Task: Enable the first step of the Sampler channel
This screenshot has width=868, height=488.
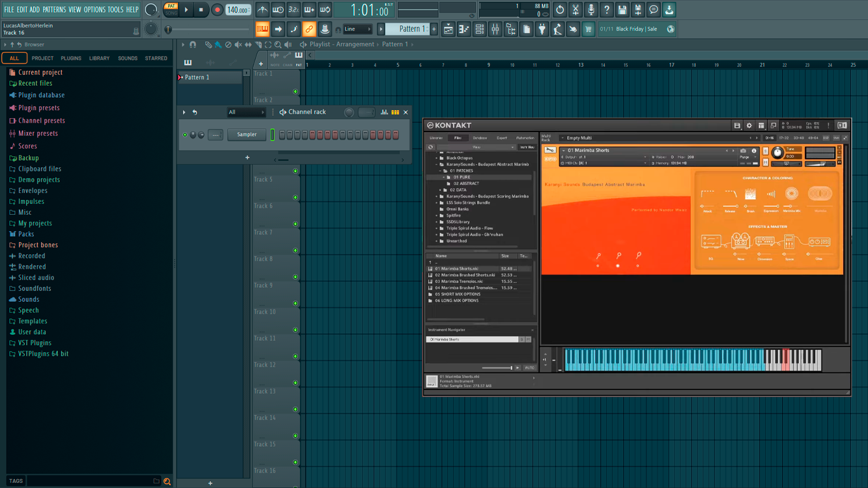Action: [282, 135]
